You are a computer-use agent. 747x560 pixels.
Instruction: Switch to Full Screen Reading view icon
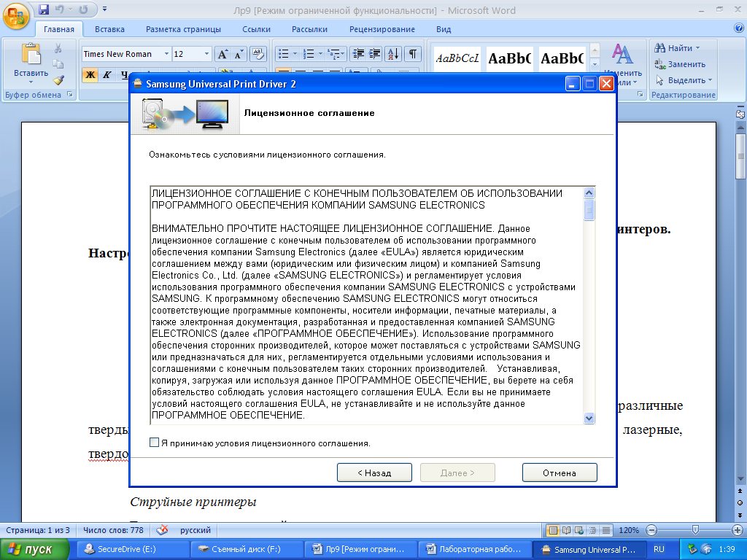pos(566,530)
